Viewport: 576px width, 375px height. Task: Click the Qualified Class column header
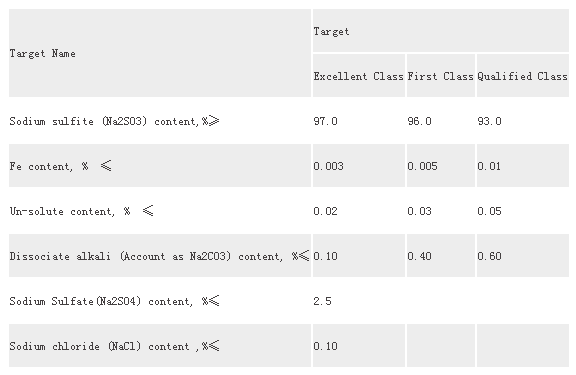(523, 76)
